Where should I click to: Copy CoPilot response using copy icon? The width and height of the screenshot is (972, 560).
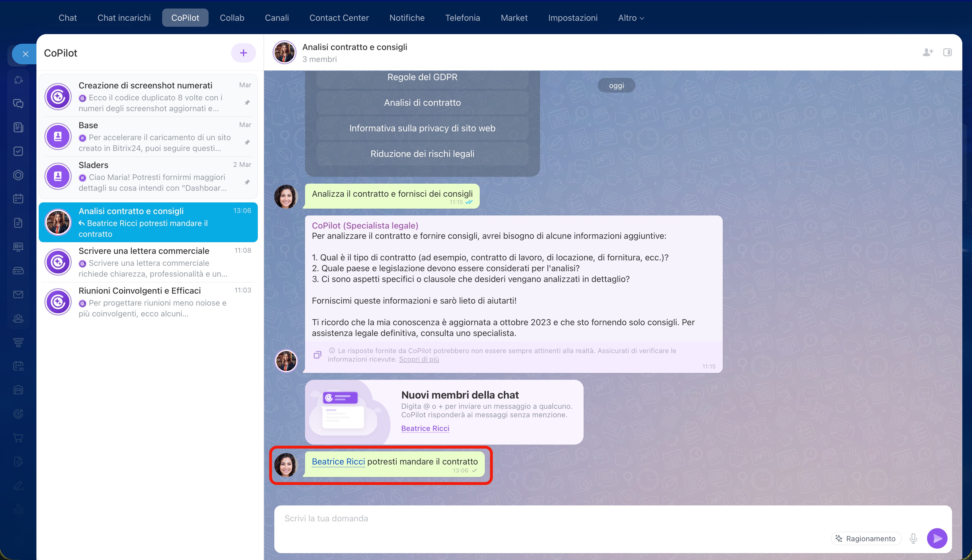pyautogui.click(x=317, y=354)
